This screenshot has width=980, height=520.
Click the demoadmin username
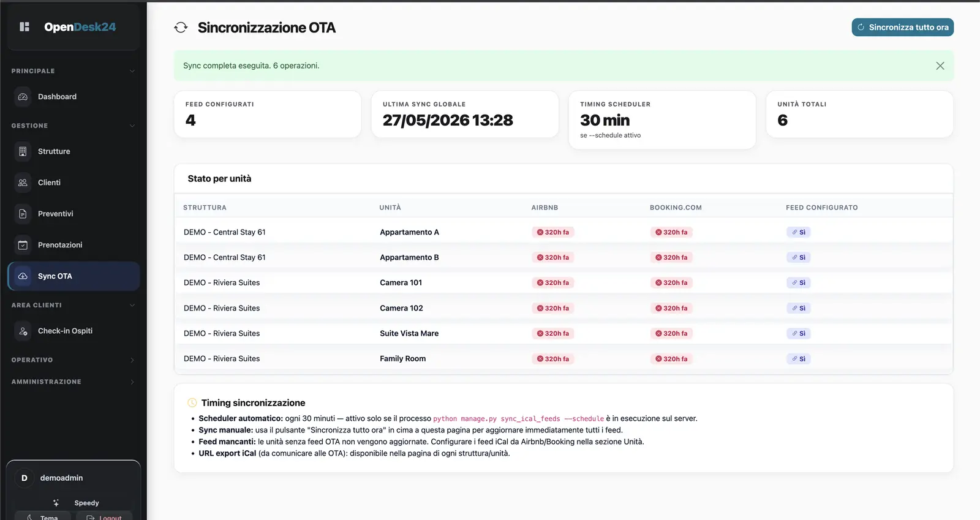61,478
